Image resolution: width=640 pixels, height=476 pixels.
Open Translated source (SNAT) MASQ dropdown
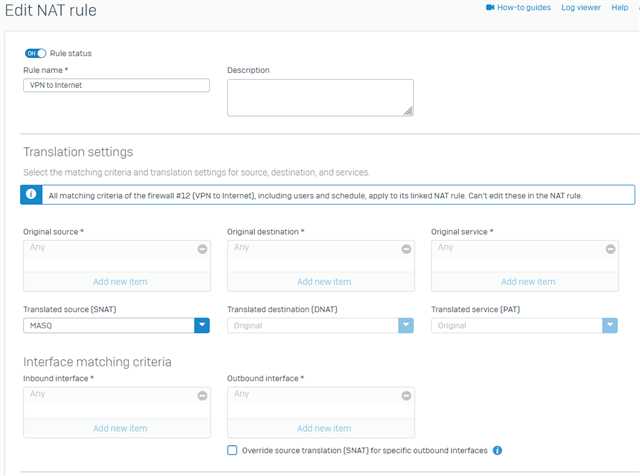tap(202, 325)
